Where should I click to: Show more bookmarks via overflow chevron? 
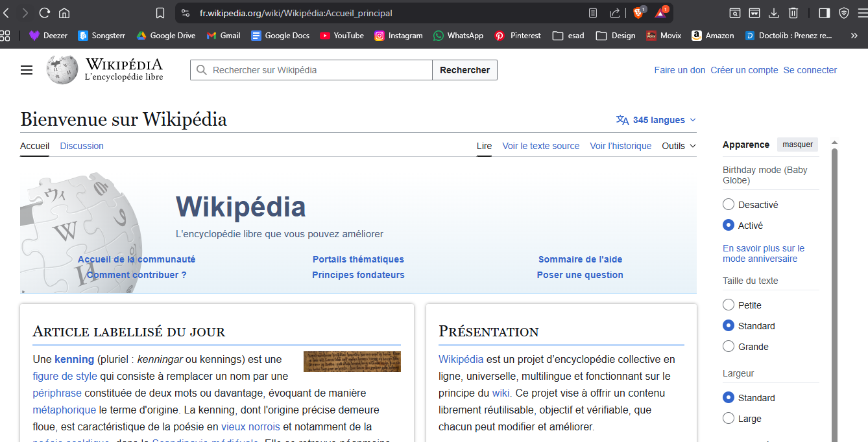click(854, 36)
